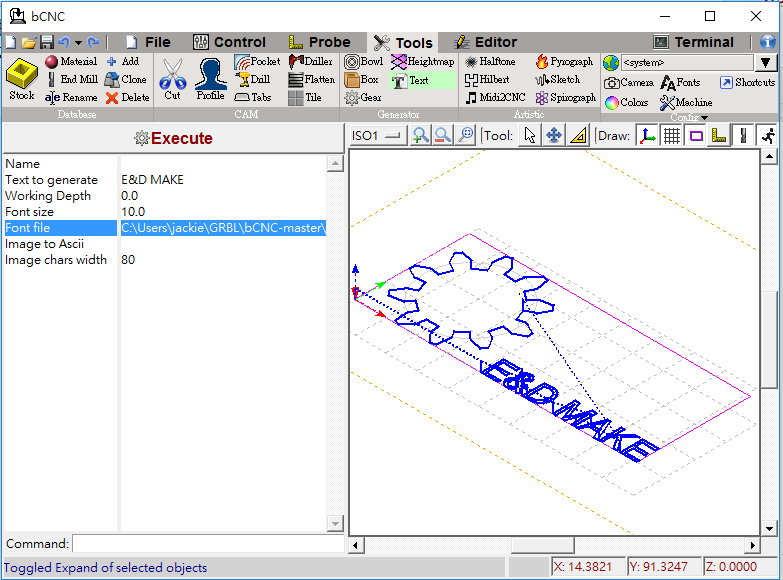Click Rename in Database group
The width and height of the screenshot is (783, 580).
(71, 97)
